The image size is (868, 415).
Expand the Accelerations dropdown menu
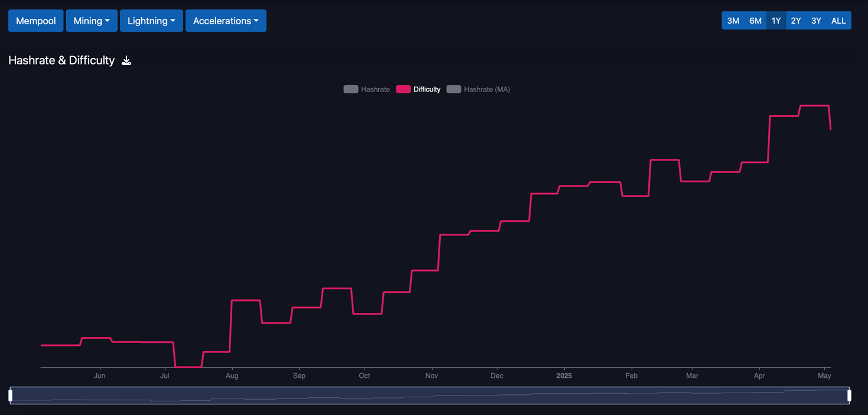click(x=226, y=21)
